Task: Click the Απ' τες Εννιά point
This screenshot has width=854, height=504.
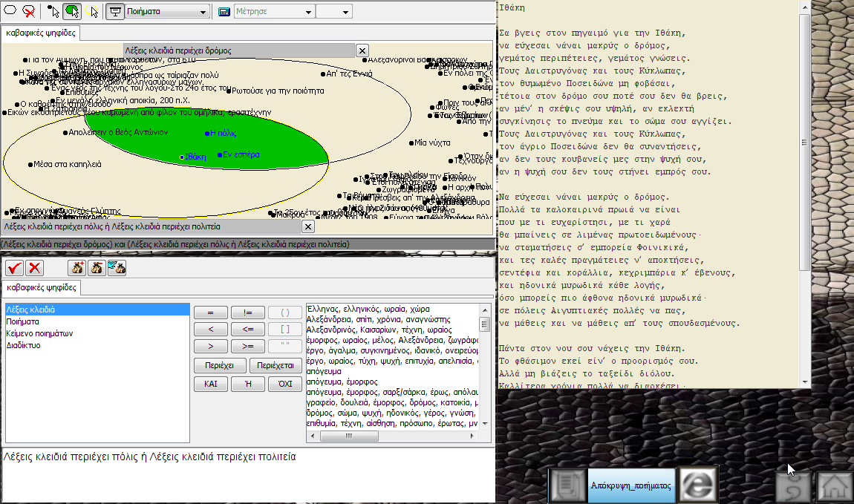Action: [323, 73]
